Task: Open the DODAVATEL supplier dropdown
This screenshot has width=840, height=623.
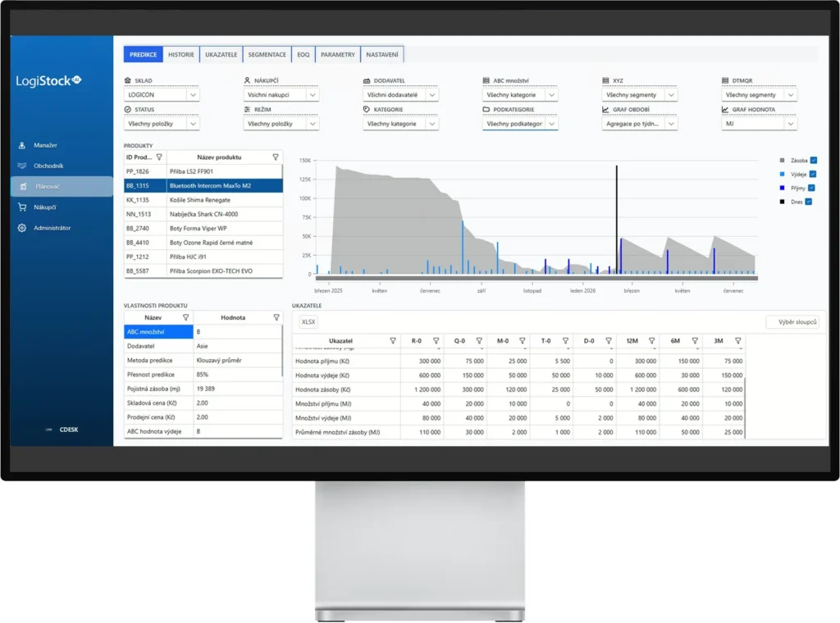Action: coord(400,95)
